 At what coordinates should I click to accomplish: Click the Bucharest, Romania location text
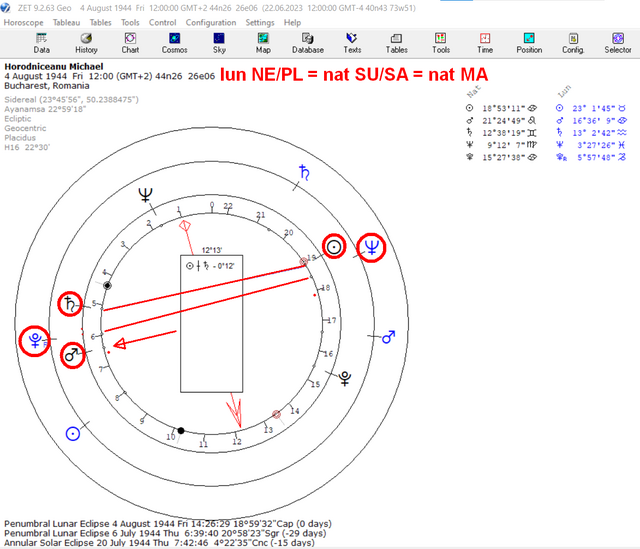point(47,86)
